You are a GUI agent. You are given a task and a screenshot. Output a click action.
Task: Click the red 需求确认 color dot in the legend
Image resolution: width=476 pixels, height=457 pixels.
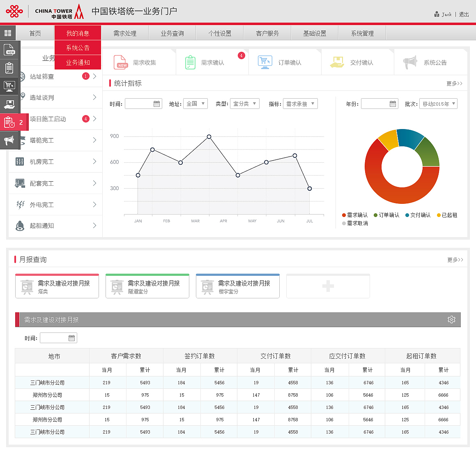click(x=344, y=215)
